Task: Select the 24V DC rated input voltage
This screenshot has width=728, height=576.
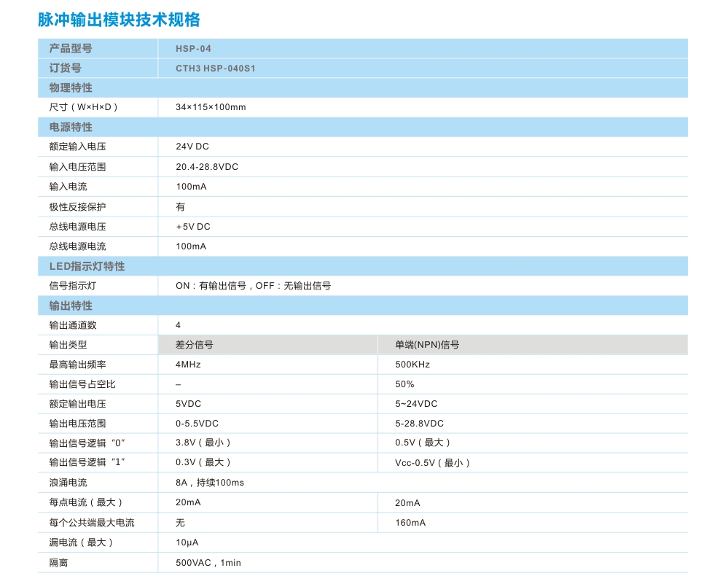Action: tap(192, 147)
